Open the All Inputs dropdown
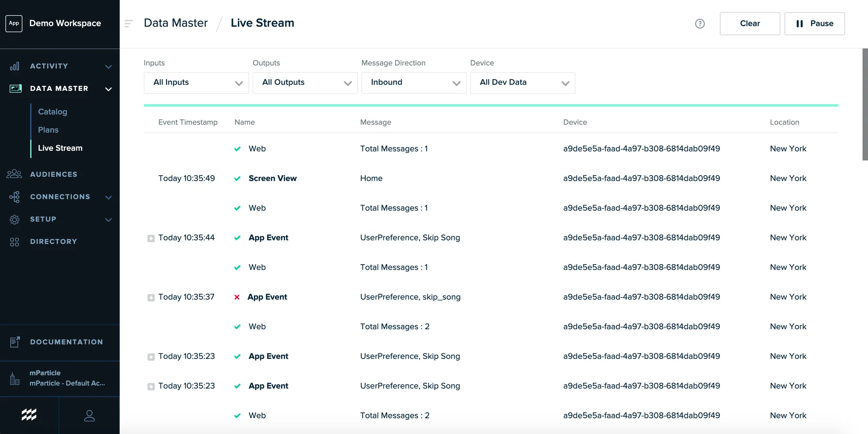The height and width of the screenshot is (434, 868). coord(196,83)
